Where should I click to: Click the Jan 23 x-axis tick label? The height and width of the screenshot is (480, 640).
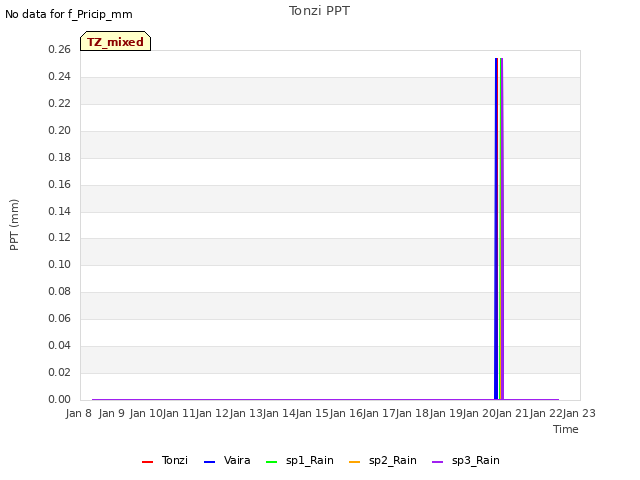click(x=580, y=413)
